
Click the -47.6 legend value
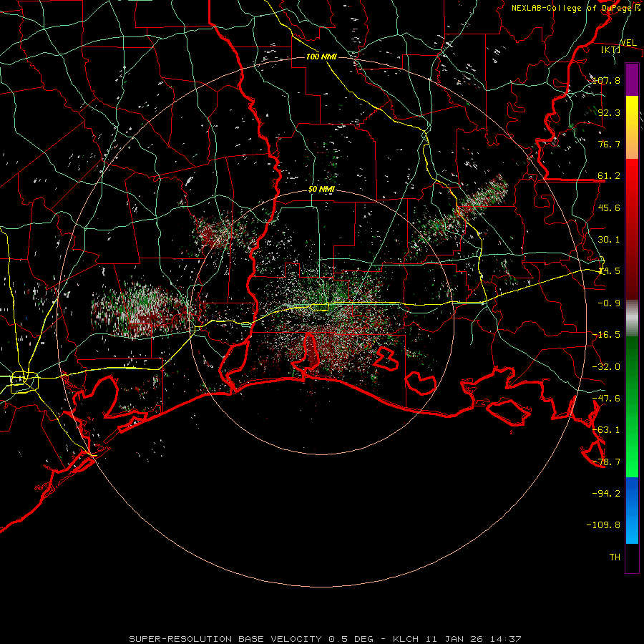606,399
